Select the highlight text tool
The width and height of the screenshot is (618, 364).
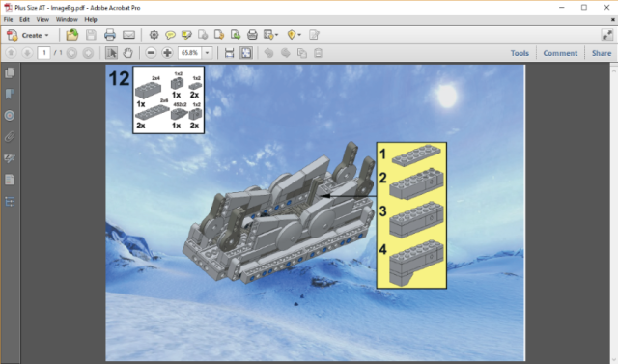click(186, 35)
